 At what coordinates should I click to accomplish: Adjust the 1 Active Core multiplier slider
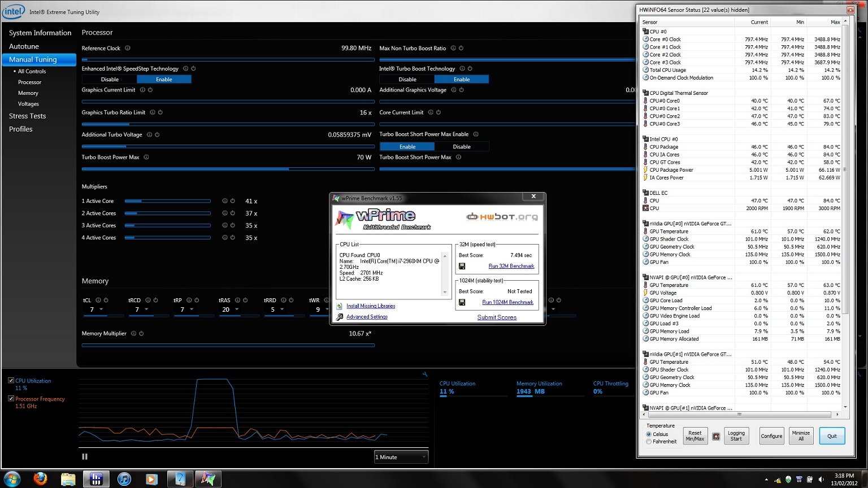pyautogui.click(x=167, y=201)
